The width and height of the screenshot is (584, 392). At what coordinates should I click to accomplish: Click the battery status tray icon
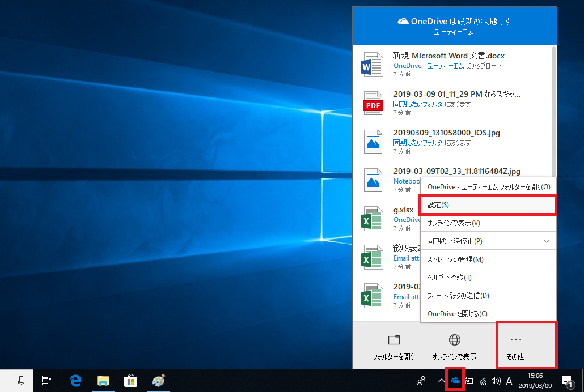tap(469, 381)
